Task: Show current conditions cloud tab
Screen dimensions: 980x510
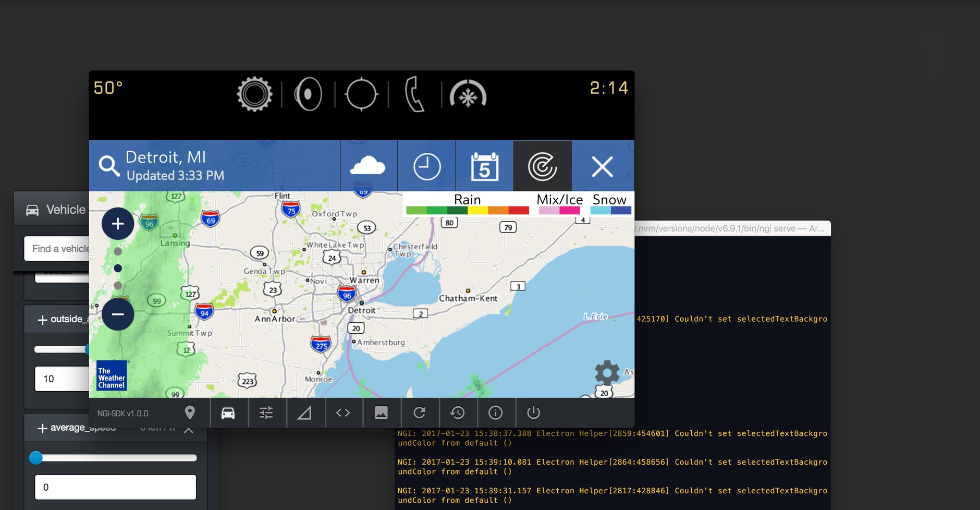Action: (x=368, y=167)
